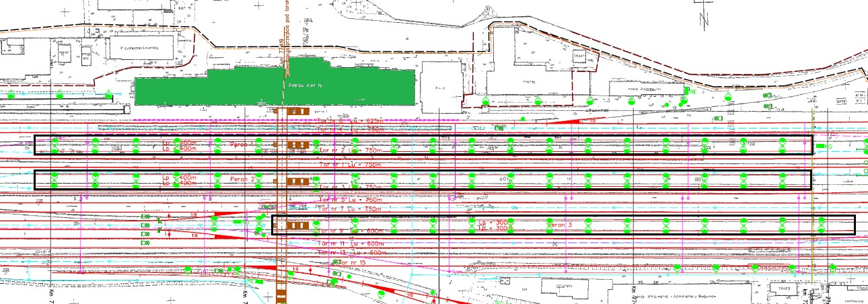868x304 pixels.
Task: Click the brown stairs symbol on Peron 1
Action: pyautogui.click(x=297, y=145)
